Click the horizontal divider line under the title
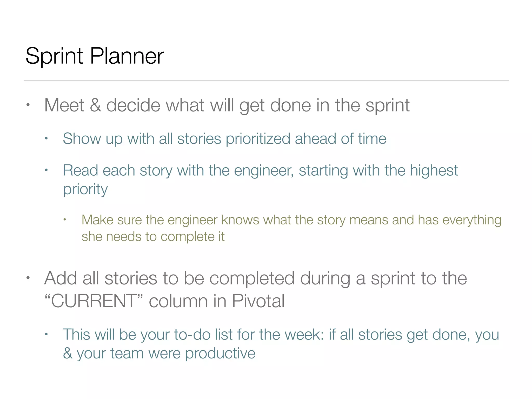532x399 pixels. (266, 81)
